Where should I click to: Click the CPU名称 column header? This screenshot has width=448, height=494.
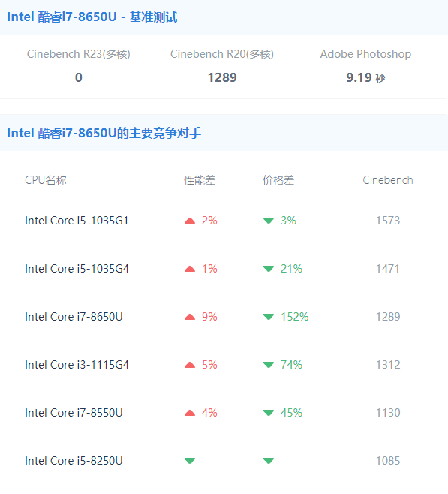pyautogui.click(x=46, y=180)
